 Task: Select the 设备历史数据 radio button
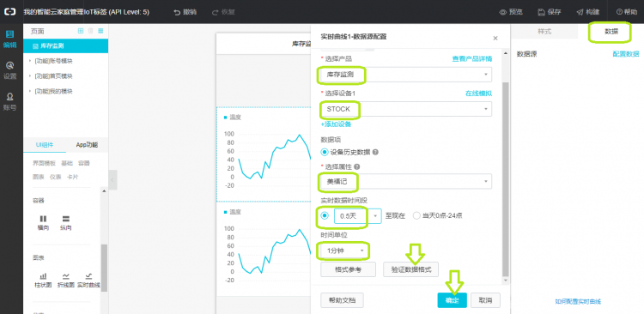pos(325,152)
